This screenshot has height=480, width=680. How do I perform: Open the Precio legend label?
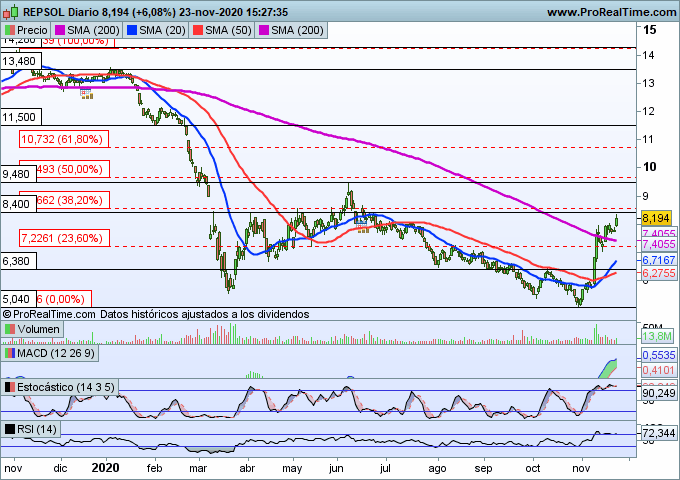(x=26, y=30)
